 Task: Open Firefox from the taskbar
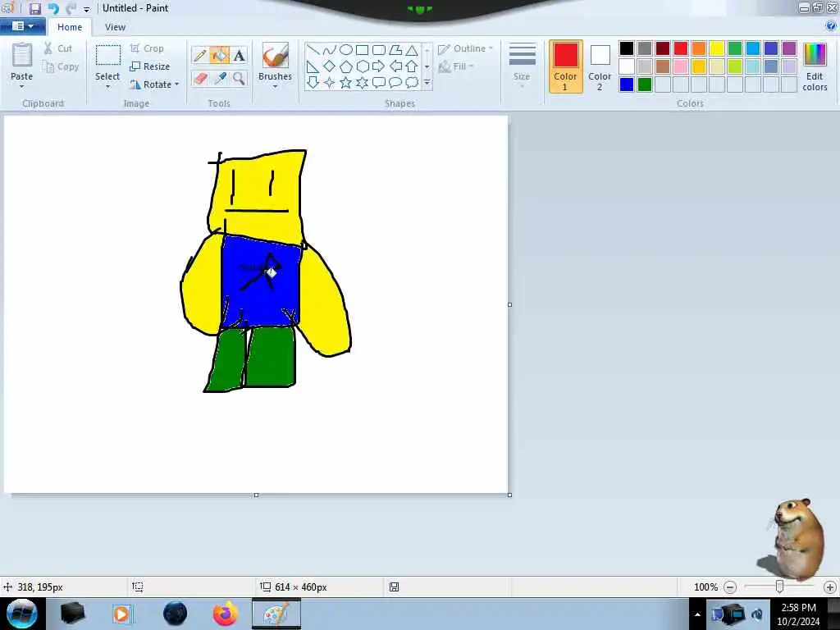tap(226, 614)
